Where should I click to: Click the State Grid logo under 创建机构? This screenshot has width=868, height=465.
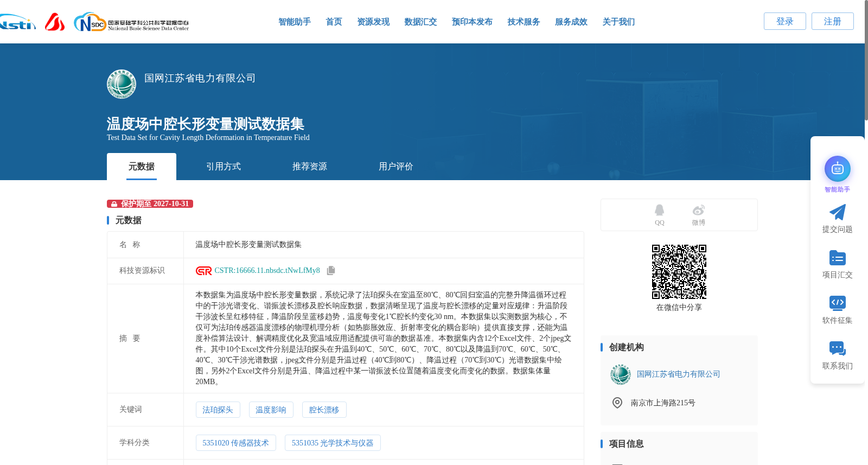621,374
